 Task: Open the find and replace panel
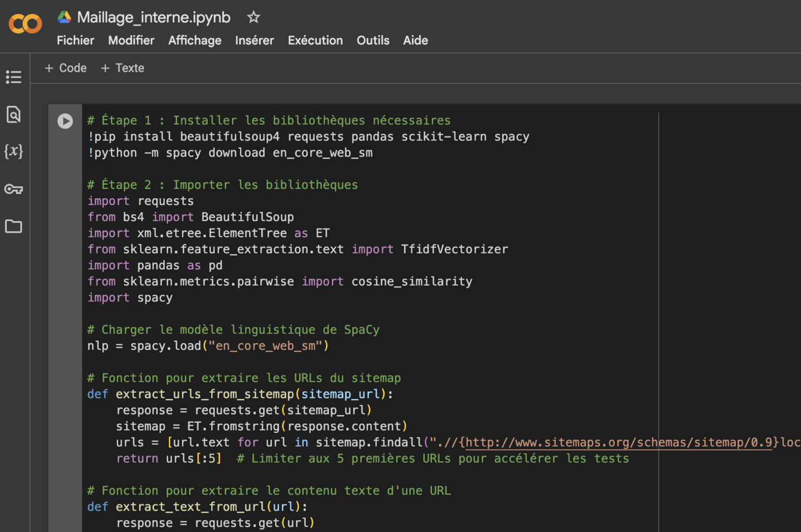point(14,114)
